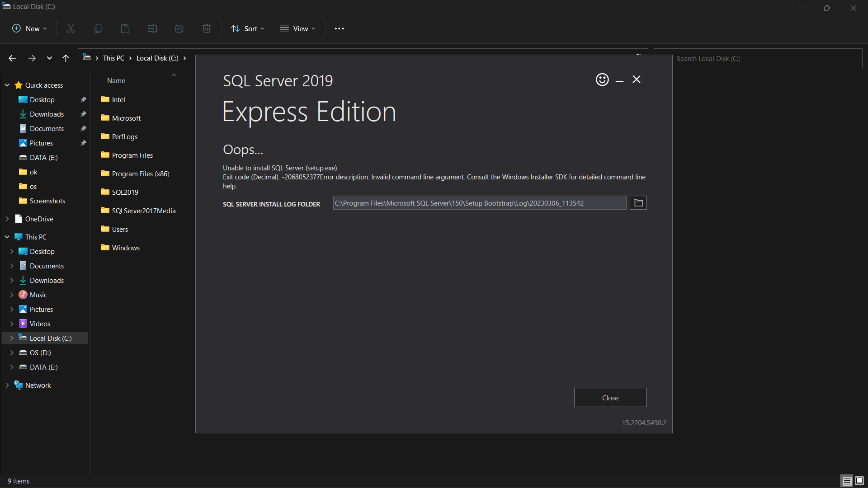The height and width of the screenshot is (488, 868).
Task: Click the Paste clipboard icon
Action: (125, 28)
